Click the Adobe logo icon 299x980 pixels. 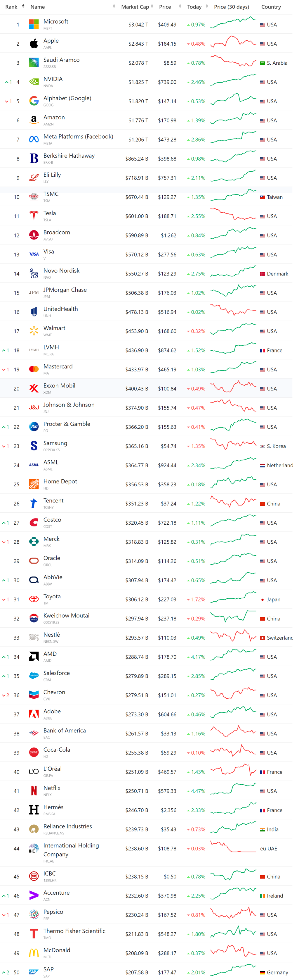[x=34, y=714]
